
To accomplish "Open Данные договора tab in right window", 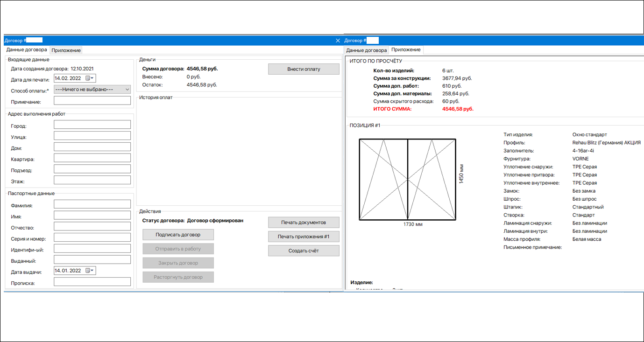I will click(367, 50).
